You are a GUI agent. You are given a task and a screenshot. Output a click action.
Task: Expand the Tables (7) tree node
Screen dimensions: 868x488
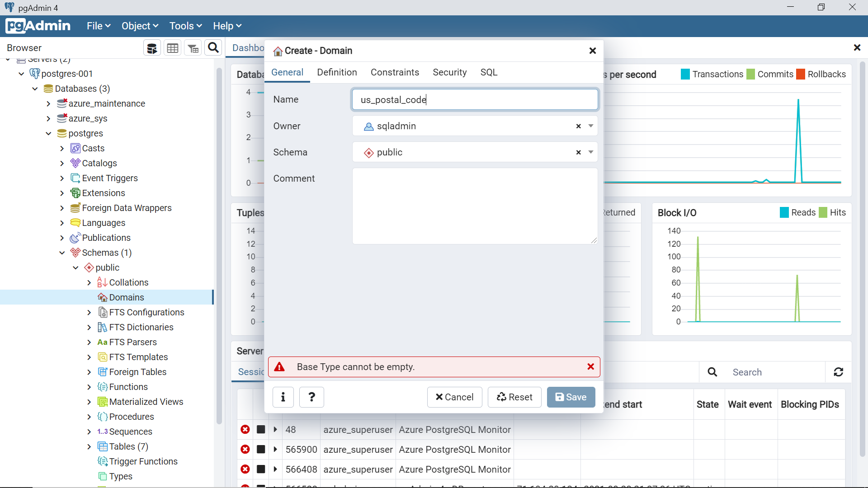pos(89,446)
